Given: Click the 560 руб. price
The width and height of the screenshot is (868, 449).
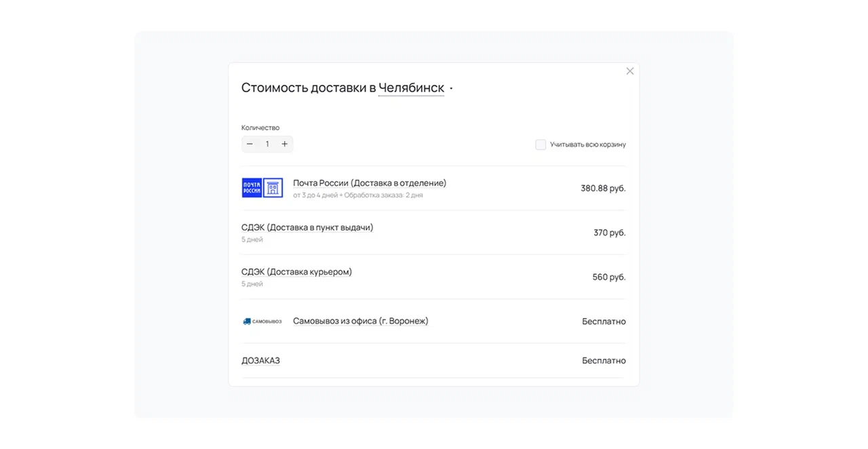Looking at the screenshot, I should click(x=609, y=277).
